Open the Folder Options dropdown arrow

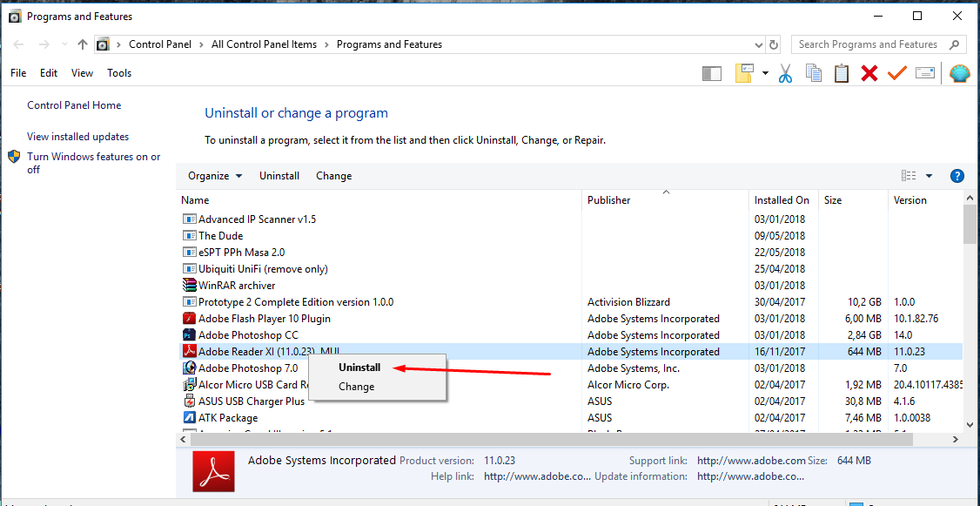[x=766, y=74]
